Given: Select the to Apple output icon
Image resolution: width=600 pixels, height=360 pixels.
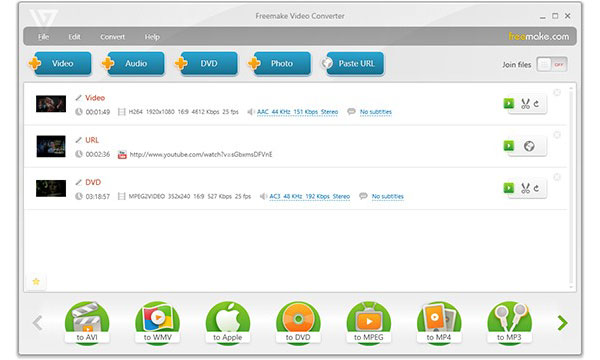Looking at the screenshot, I should pyautogui.click(x=228, y=323).
